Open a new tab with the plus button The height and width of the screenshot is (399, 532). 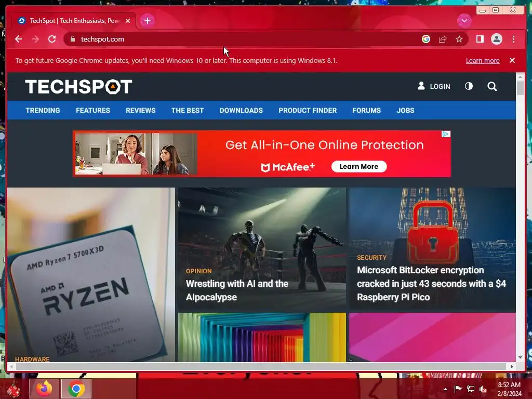point(147,21)
